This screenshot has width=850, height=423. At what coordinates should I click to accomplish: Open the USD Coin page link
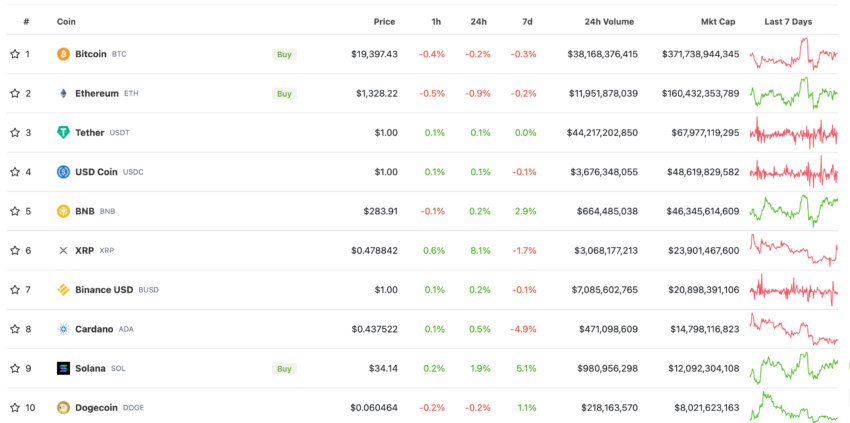point(96,172)
